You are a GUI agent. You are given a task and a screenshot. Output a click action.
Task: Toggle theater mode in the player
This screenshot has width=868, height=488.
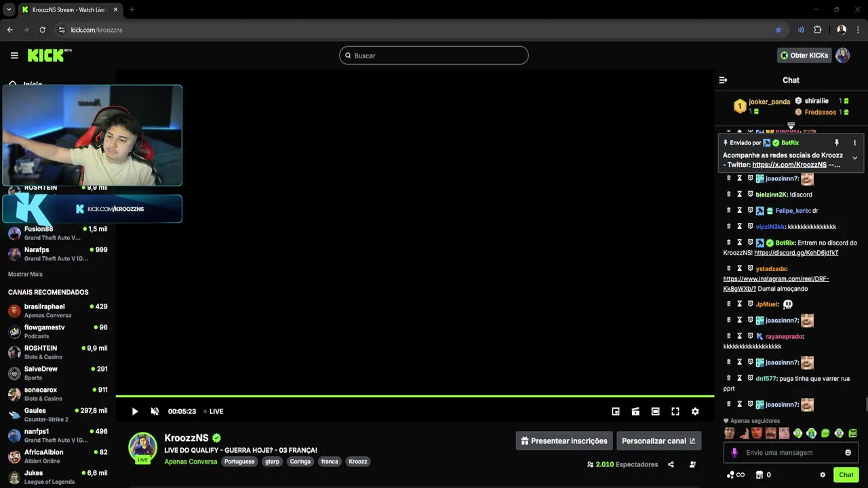(x=655, y=411)
